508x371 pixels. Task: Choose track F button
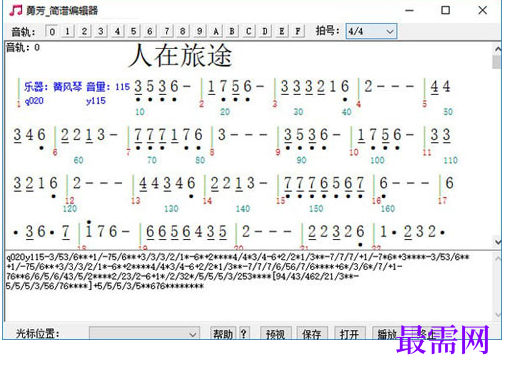pyautogui.click(x=298, y=32)
